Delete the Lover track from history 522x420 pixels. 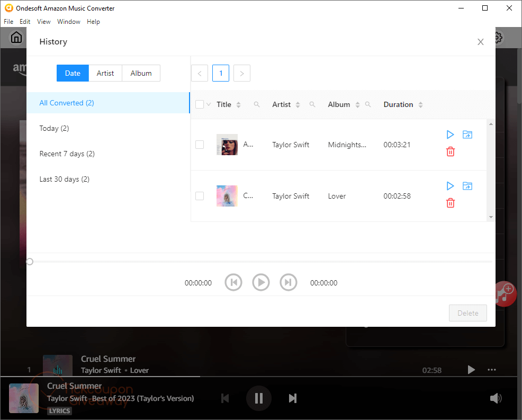(x=451, y=203)
